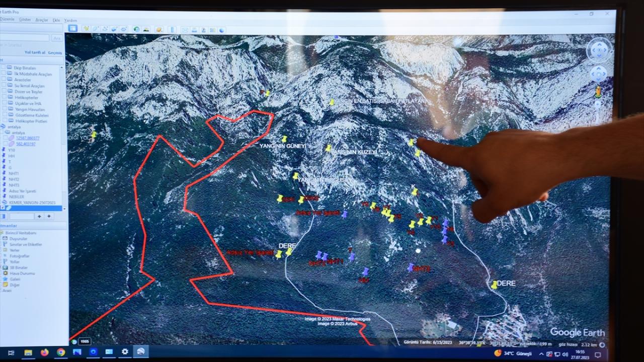Open the Araçlar menu
This screenshot has height=362, width=644.
(x=42, y=20)
